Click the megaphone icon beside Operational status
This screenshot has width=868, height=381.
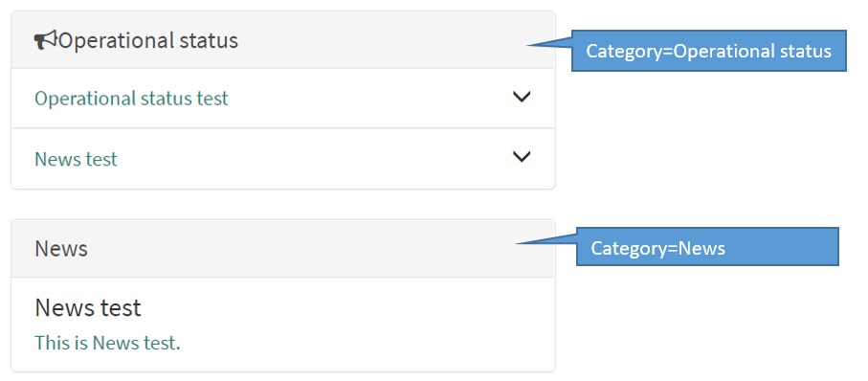click(x=45, y=40)
